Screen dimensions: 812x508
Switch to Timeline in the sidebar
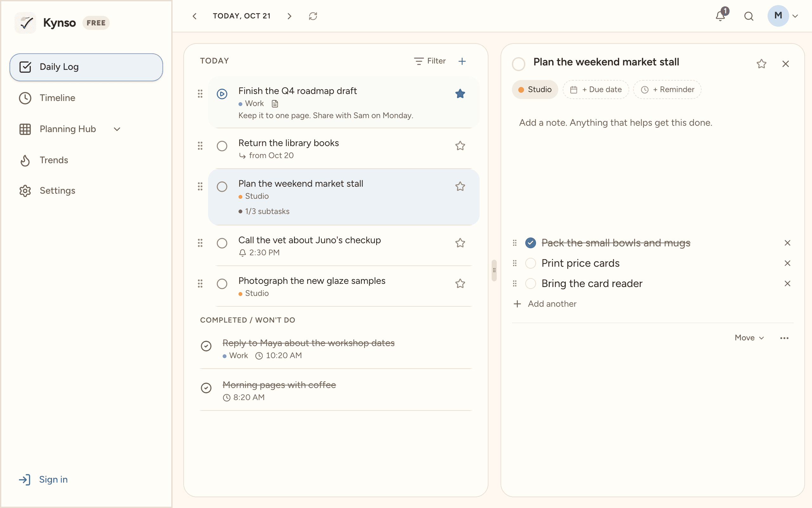(x=57, y=98)
